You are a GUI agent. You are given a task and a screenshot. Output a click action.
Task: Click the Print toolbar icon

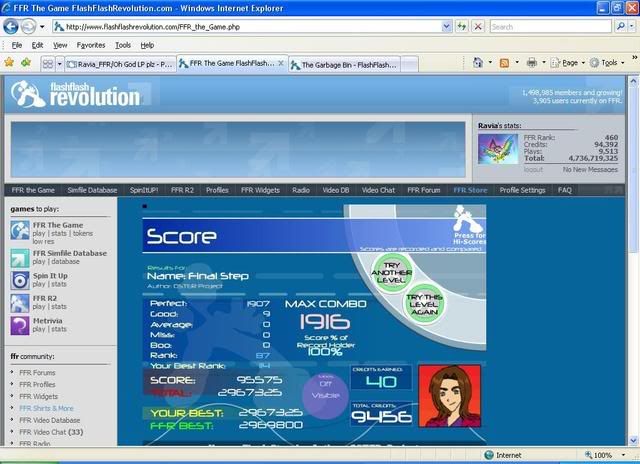(x=531, y=63)
